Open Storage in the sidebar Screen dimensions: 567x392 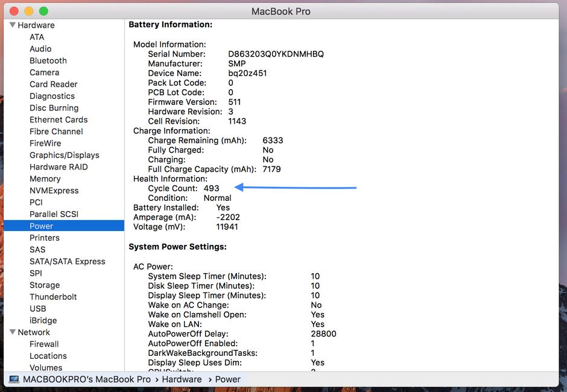point(45,285)
